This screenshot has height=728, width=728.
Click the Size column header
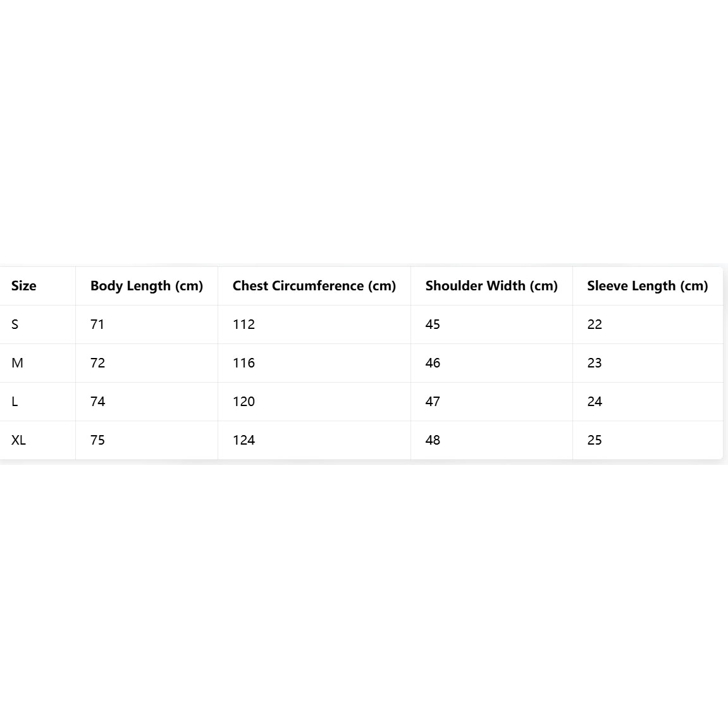[x=24, y=286]
